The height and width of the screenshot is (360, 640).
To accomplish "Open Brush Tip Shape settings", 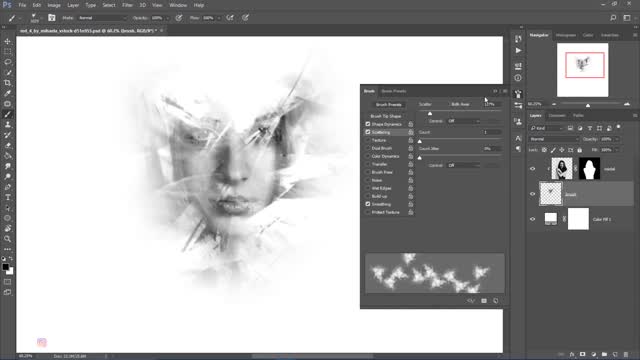I will pyautogui.click(x=386, y=116).
